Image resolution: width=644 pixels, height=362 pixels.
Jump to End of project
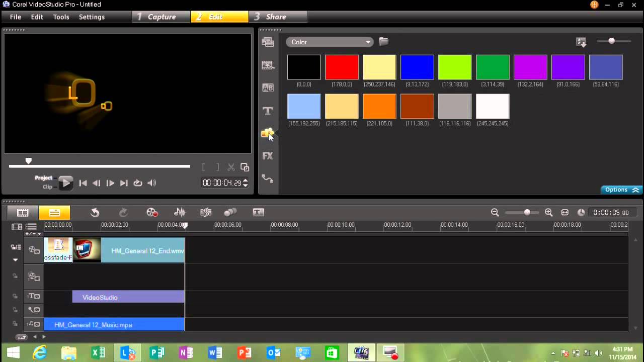point(124,184)
